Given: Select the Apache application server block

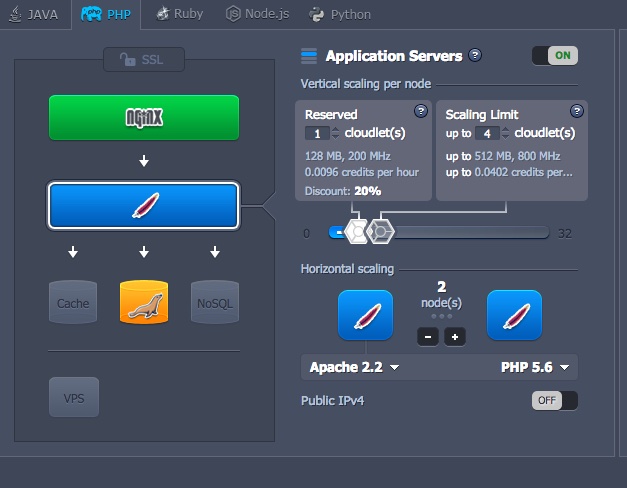Looking at the screenshot, I should 144,206.
